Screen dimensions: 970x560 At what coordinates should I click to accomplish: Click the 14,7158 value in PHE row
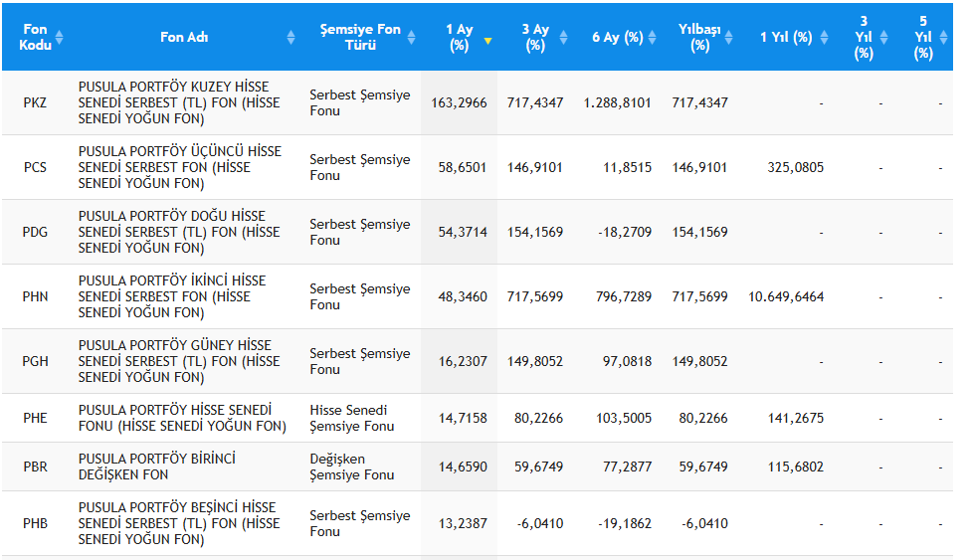tap(463, 418)
